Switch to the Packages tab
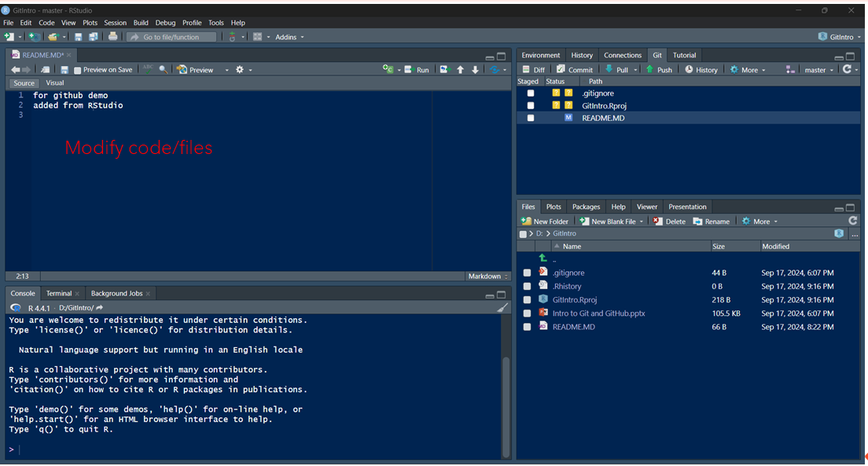 586,207
